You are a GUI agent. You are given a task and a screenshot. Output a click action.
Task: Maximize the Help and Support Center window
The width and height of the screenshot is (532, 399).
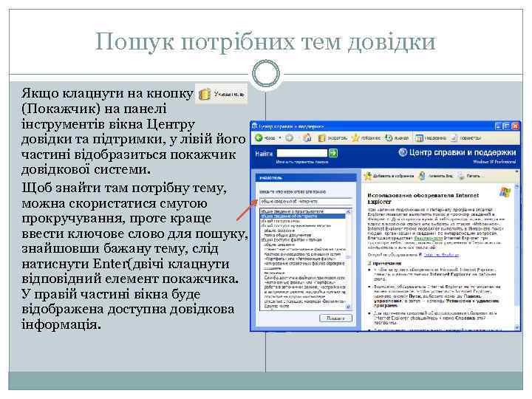[507, 126]
